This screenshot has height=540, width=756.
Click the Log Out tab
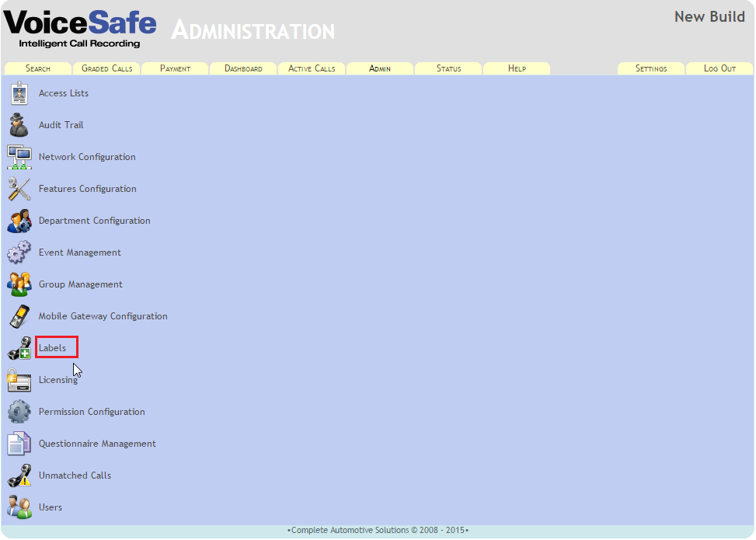coord(719,68)
